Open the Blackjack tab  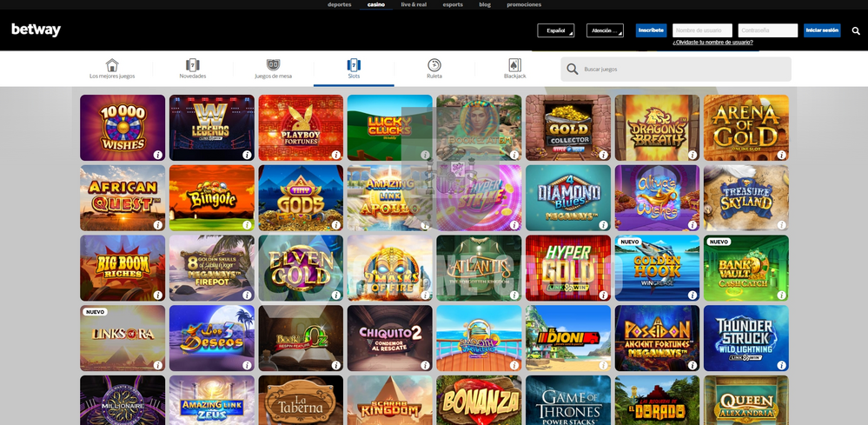[x=515, y=70]
